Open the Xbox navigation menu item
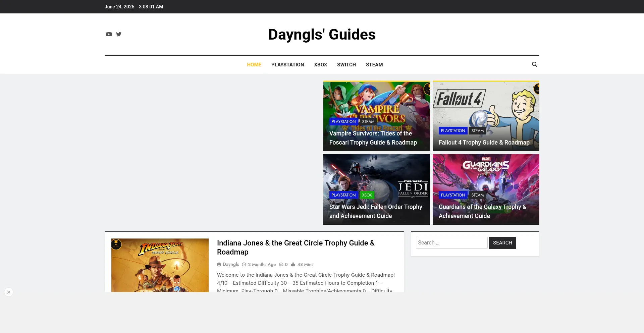This screenshot has width=644, height=333. pos(320,65)
